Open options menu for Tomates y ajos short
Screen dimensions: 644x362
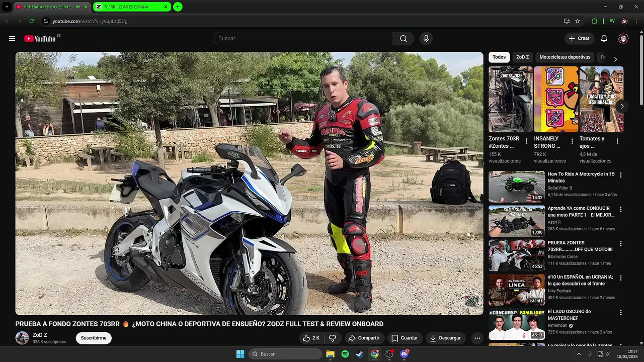pyautogui.click(x=617, y=141)
